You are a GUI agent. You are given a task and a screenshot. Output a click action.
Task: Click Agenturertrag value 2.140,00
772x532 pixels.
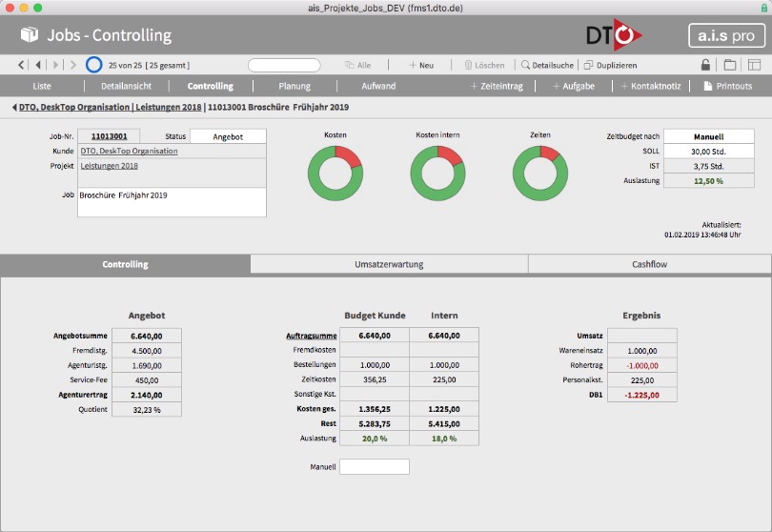point(147,395)
